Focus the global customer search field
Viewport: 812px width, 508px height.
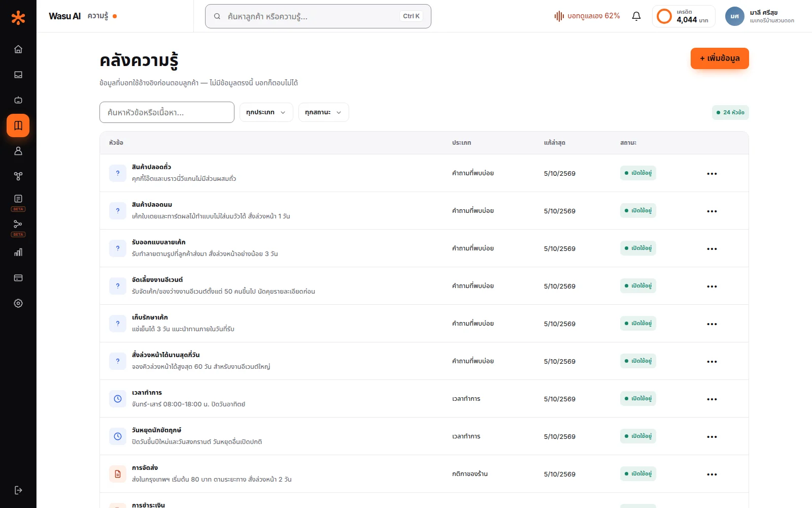[x=318, y=16]
